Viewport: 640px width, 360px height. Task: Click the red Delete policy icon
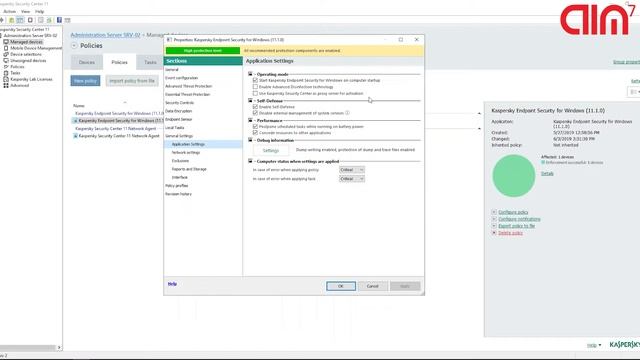click(494, 233)
